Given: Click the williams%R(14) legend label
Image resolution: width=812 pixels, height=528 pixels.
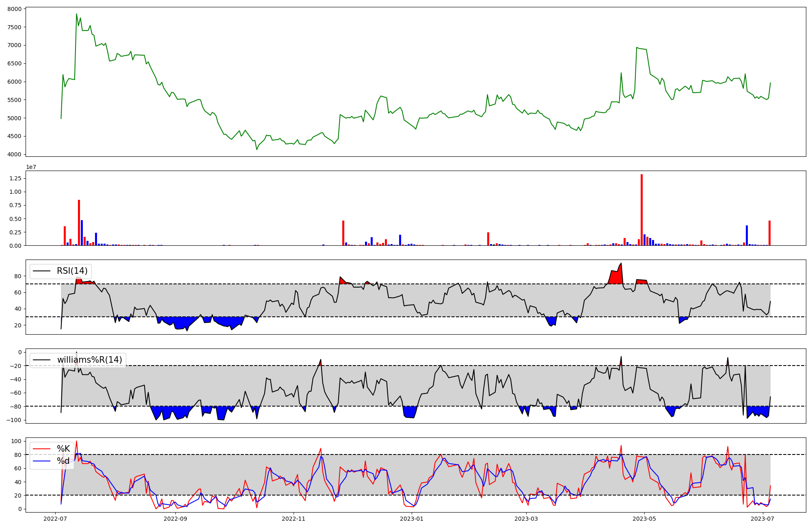Looking at the screenshot, I should (x=89, y=360).
